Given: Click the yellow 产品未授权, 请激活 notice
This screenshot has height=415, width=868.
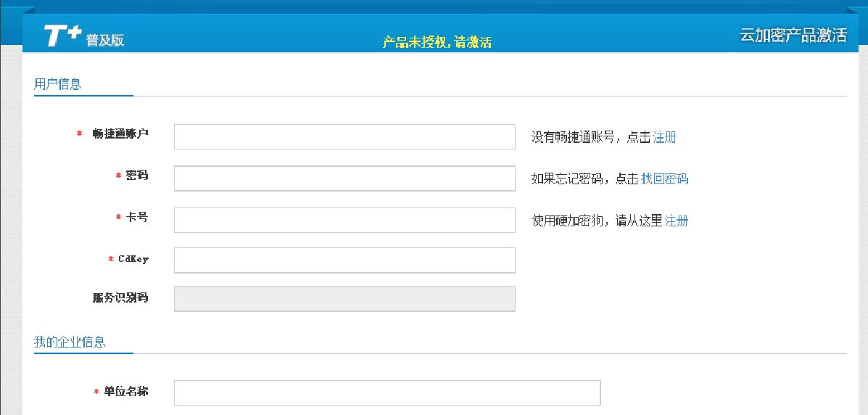Looking at the screenshot, I should pyautogui.click(x=437, y=42).
